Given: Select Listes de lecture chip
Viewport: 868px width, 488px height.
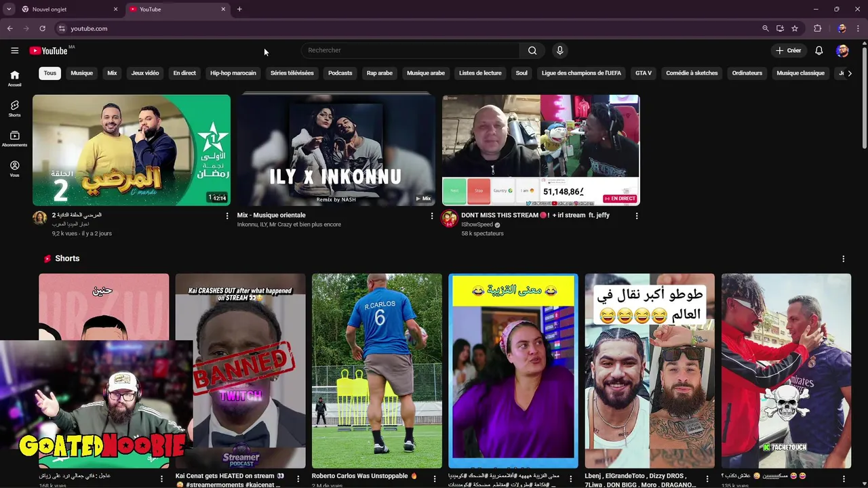Looking at the screenshot, I should point(480,73).
